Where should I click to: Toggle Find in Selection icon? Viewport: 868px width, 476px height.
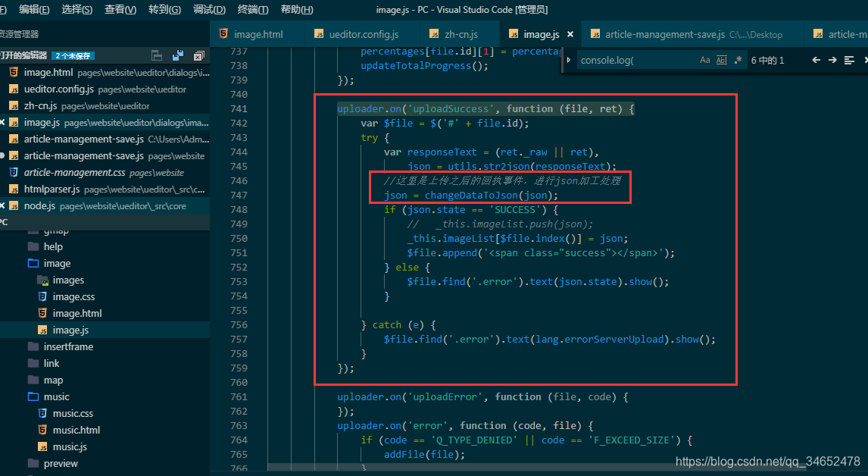(x=848, y=60)
